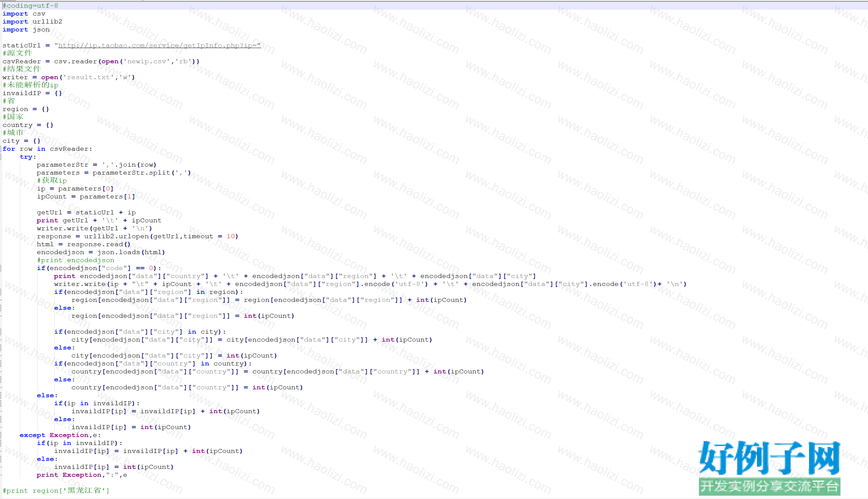This screenshot has height=499, width=868.
Task: Click the 'in region):' condition line
Action: click(x=149, y=292)
